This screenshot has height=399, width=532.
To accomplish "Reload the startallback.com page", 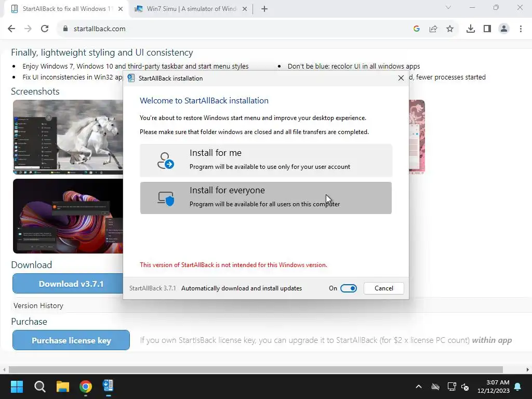I will click(45, 29).
